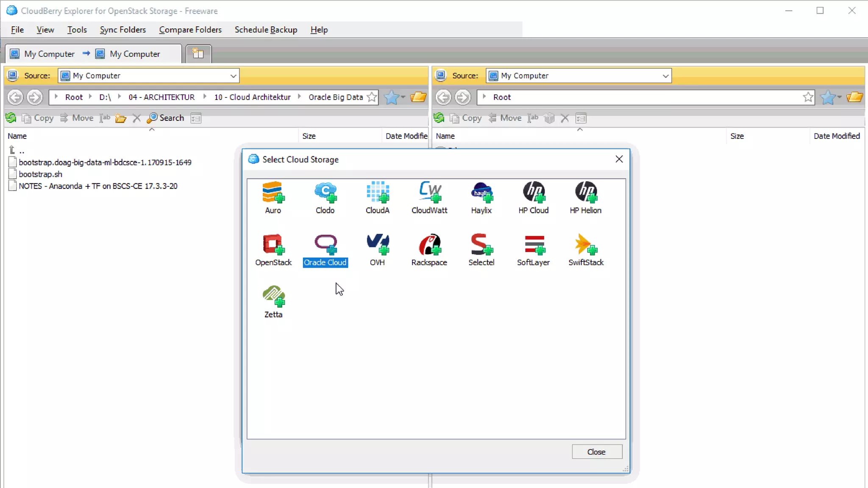Click the left pane refresh icon
The image size is (868, 488).
[11, 118]
